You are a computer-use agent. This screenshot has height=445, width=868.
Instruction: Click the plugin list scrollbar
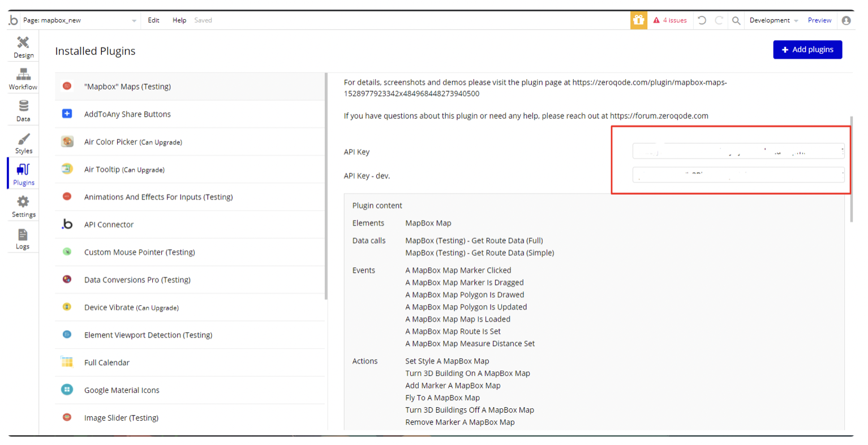click(326, 187)
